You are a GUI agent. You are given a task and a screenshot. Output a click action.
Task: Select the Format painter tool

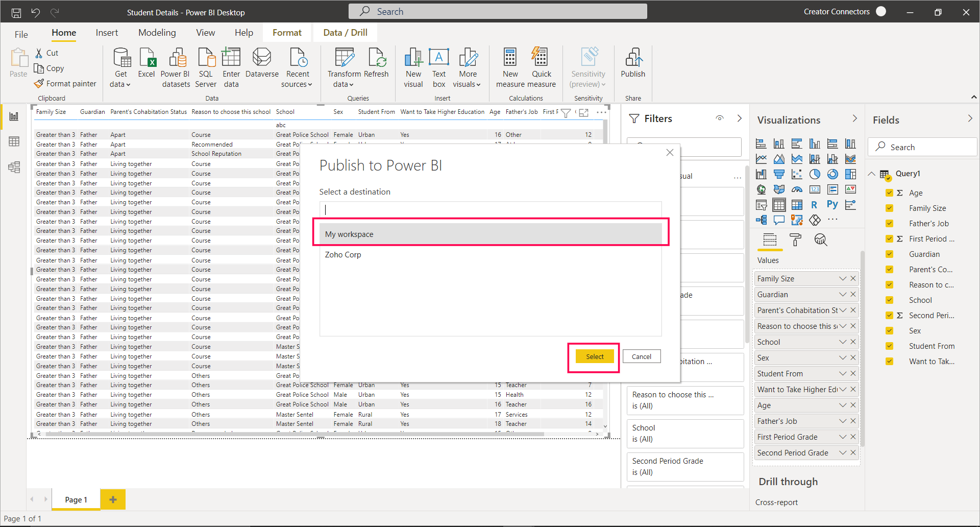(x=65, y=83)
